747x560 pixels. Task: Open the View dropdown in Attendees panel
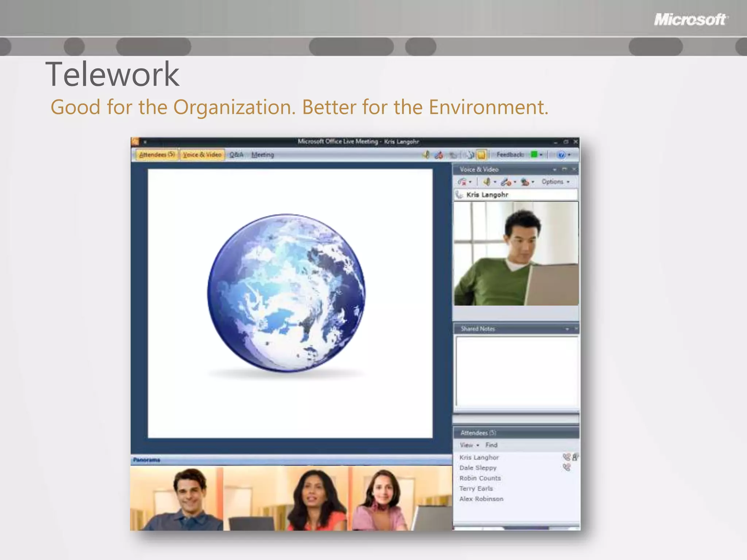tap(469, 445)
